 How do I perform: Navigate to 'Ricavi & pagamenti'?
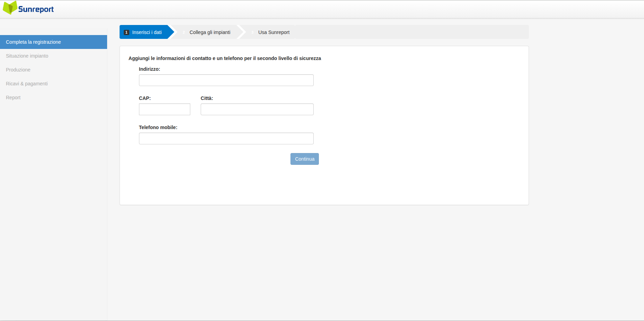click(x=27, y=84)
